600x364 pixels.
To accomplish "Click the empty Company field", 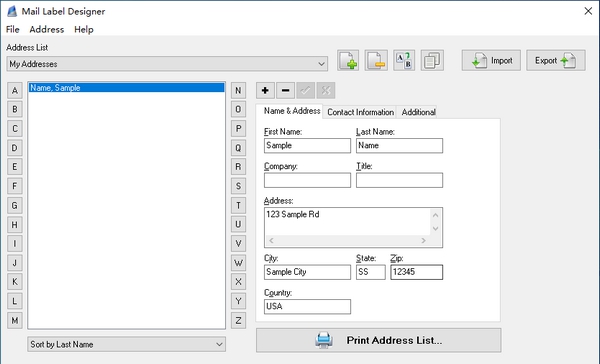I will click(307, 180).
